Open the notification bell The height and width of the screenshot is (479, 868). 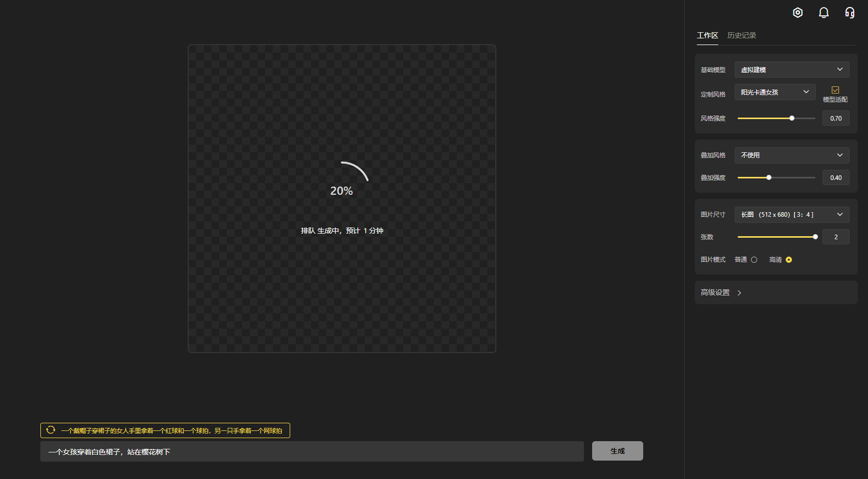824,13
